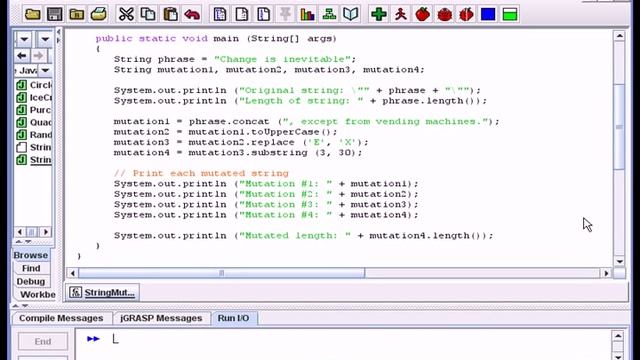The width and height of the screenshot is (640, 360).
Task: Open the Circl... Java file
Action: click(x=34, y=85)
